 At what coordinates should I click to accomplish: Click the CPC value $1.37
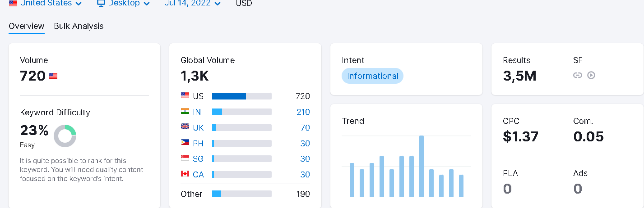click(520, 136)
